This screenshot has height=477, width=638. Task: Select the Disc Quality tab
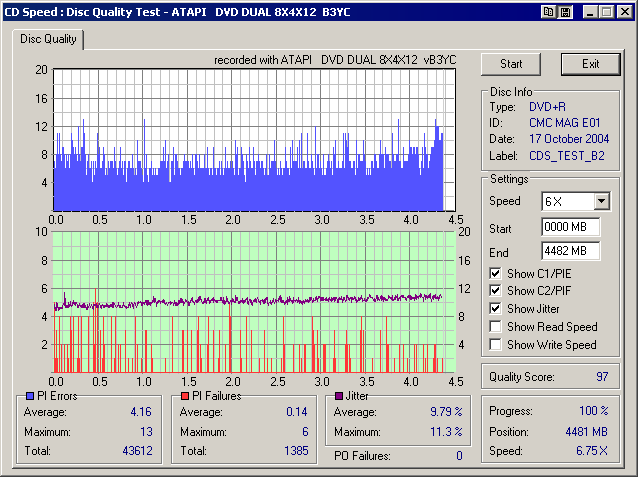tap(48, 40)
